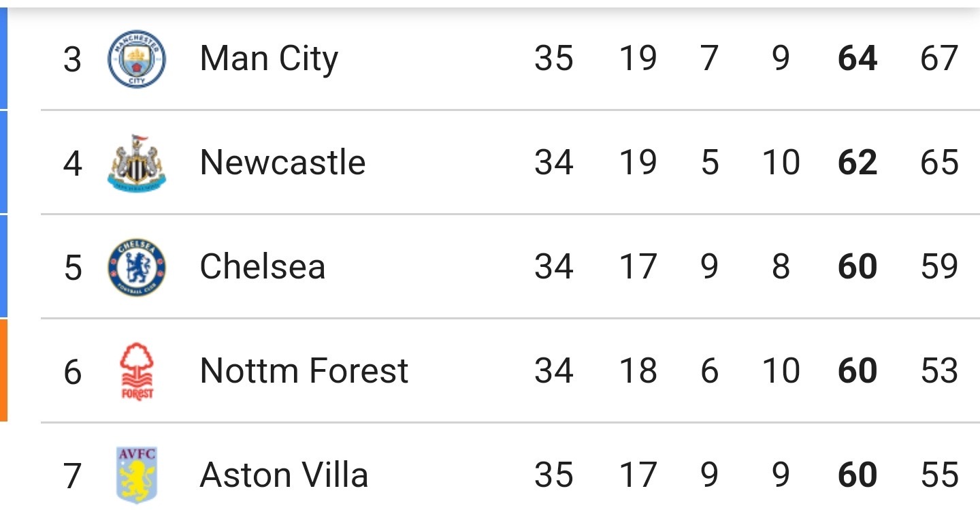Click the Nottingham Forest tree logo

137,371
